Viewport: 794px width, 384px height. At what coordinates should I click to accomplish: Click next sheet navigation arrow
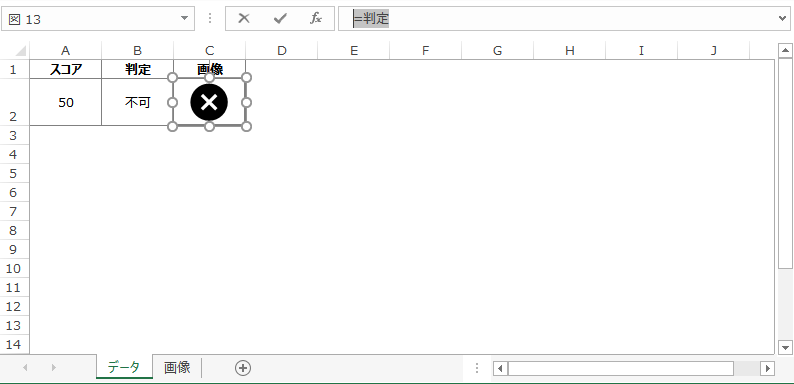click(54, 368)
